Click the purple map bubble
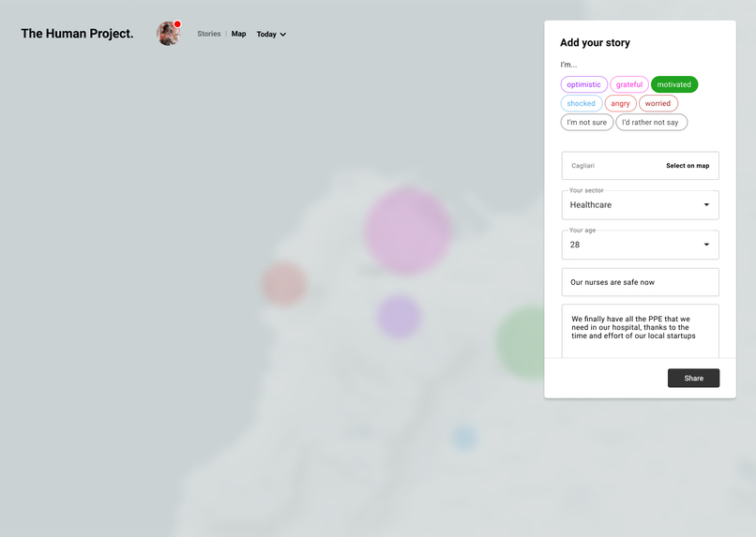The image size is (756, 537). point(399,318)
